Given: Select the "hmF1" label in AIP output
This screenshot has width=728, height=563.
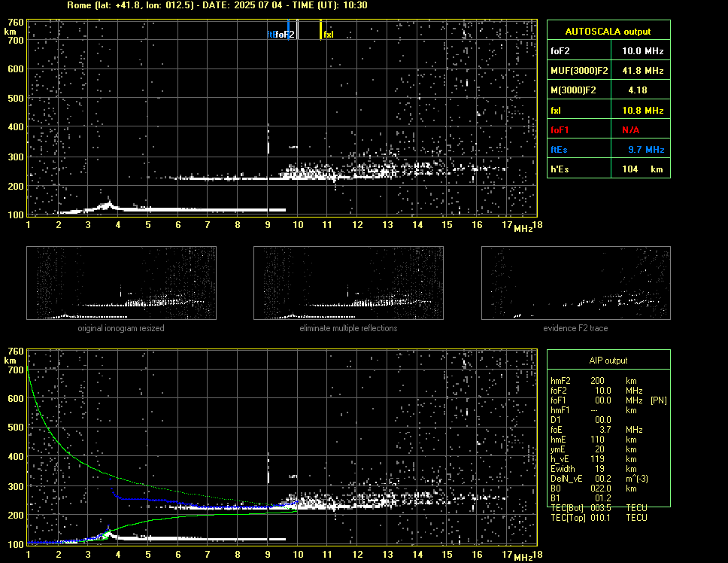Looking at the screenshot, I should tap(560, 410).
